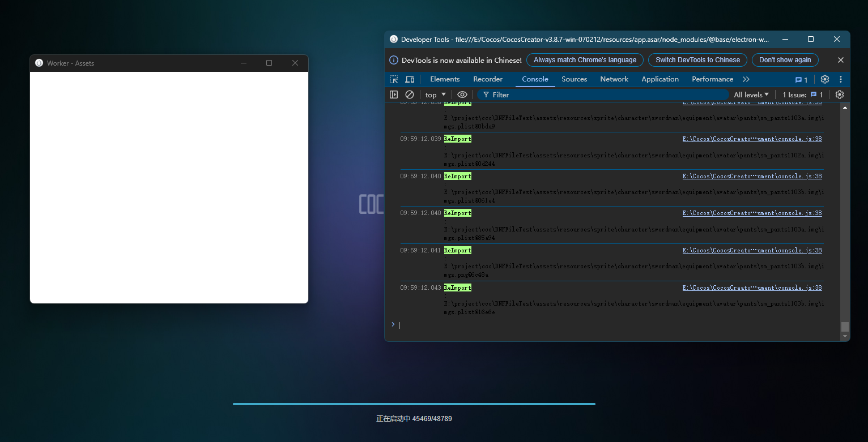
Task: Click the Worker - Assets window app icon
Action: [39, 63]
